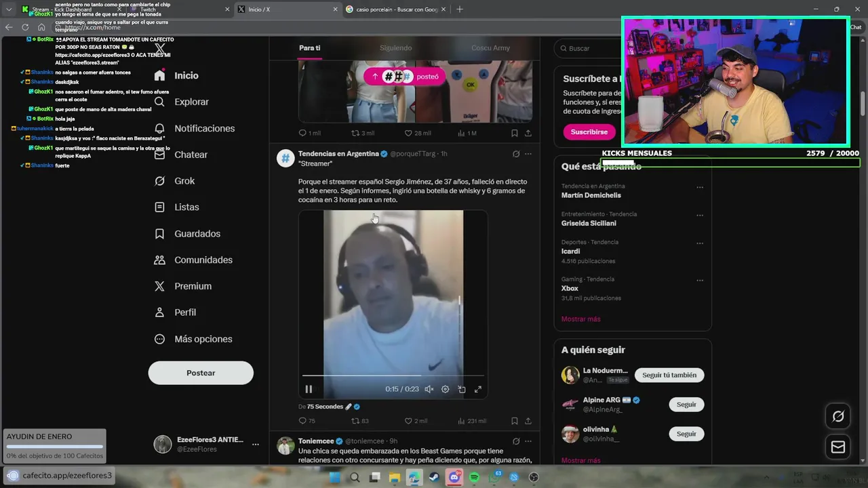Screen dimensions: 868x488
Task: Open Spotify from the taskbar
Action: pos(475,477)
